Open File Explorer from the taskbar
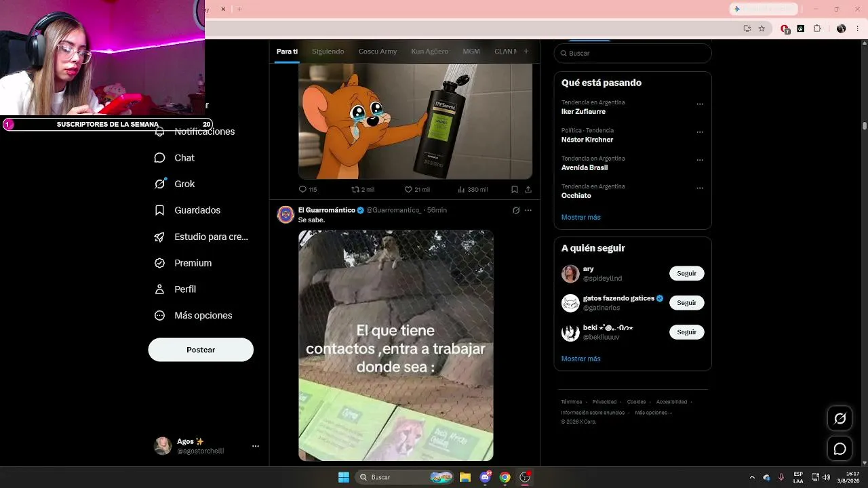Screen dimensions: 868x488 (x=465, y=477)
